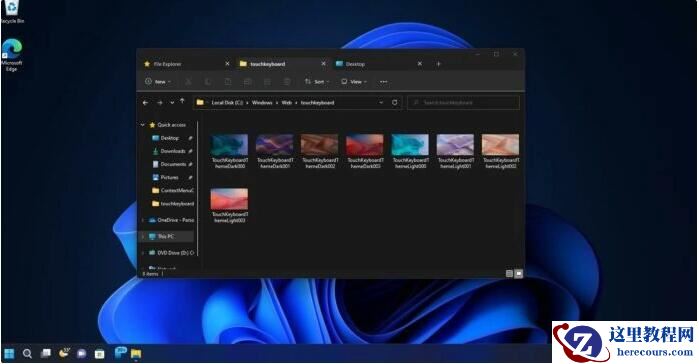Open the blue P app on taskbar
Screen dimensions: 699x364
120,353
